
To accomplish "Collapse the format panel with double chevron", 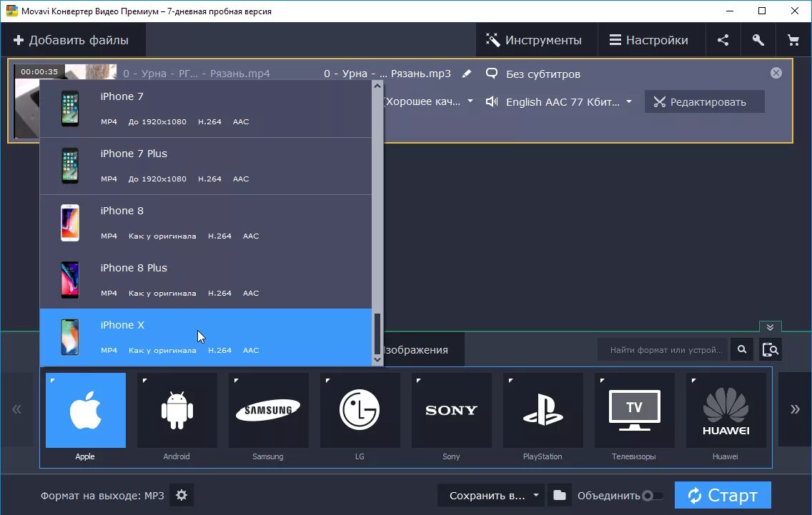I will pos(770,327).
